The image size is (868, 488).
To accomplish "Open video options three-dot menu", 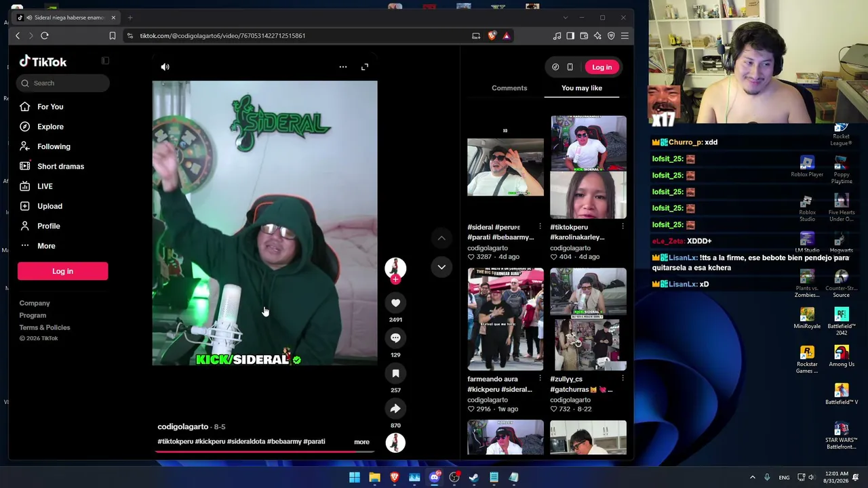I will pos(343,67).
